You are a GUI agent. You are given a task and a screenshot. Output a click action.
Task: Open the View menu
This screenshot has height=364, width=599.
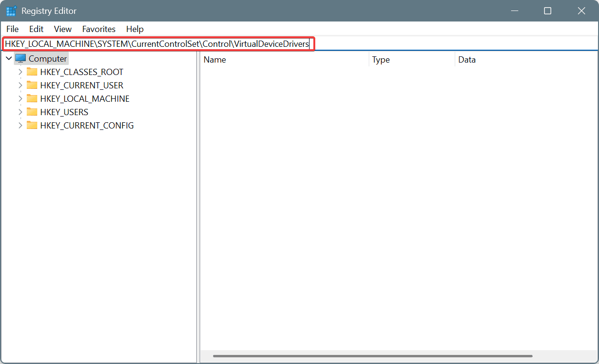[63, 29]
